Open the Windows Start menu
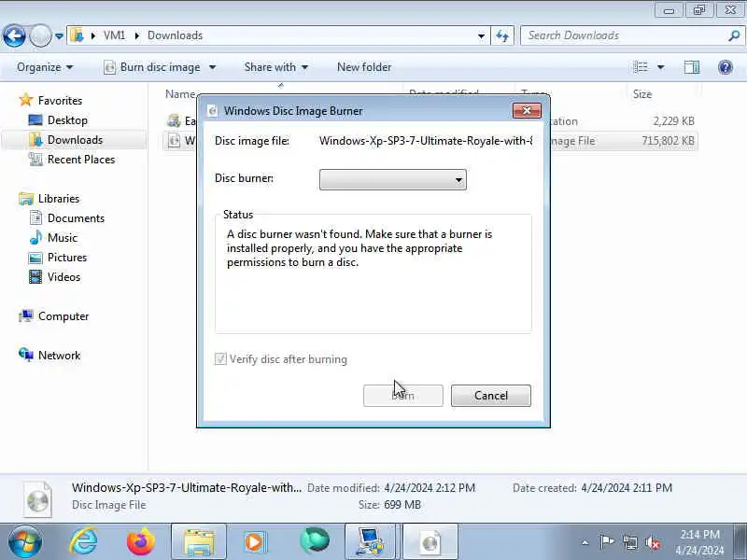The image size is (747, 560). pyautogui.click(x=25, y=541)
